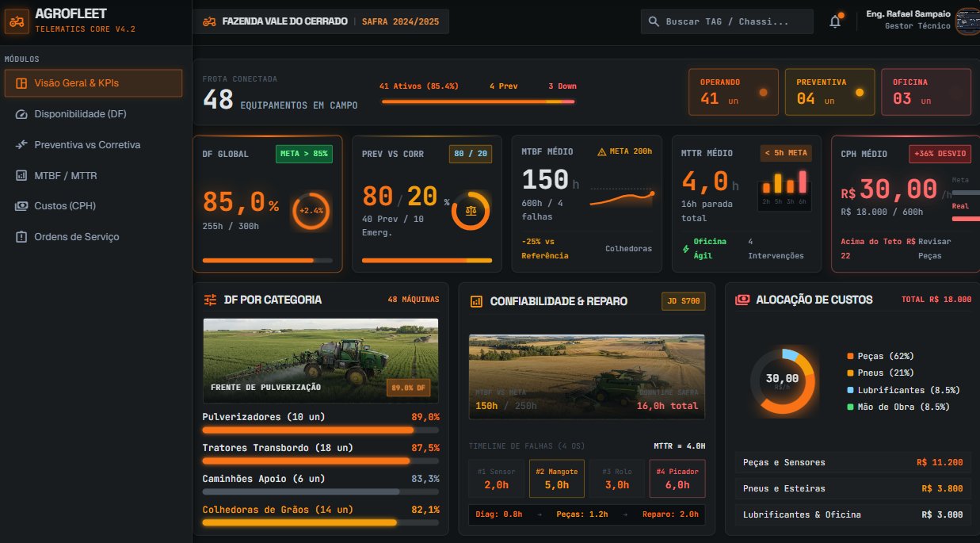Click the Peças (62%) legend swatch
The image size is (980, 543).
coord(850,357)
